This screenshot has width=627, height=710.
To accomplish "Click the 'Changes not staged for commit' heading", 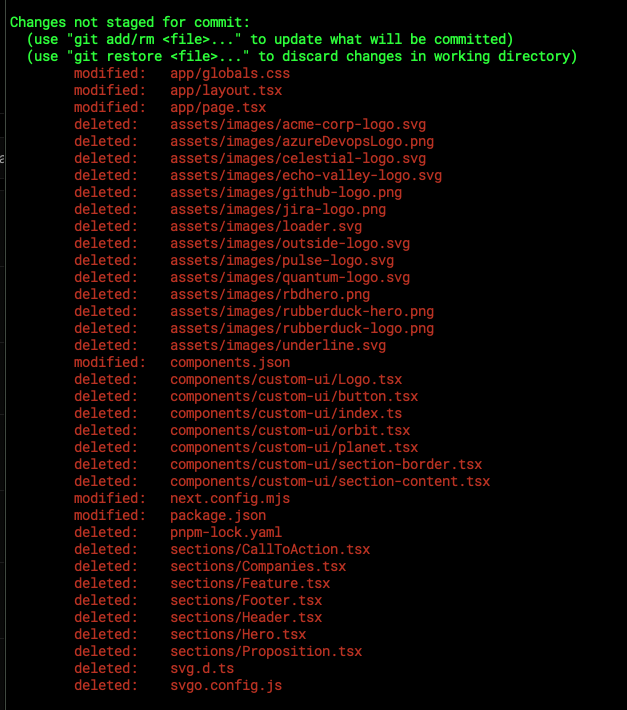I will pyautogui.click(x=129, y=22).
